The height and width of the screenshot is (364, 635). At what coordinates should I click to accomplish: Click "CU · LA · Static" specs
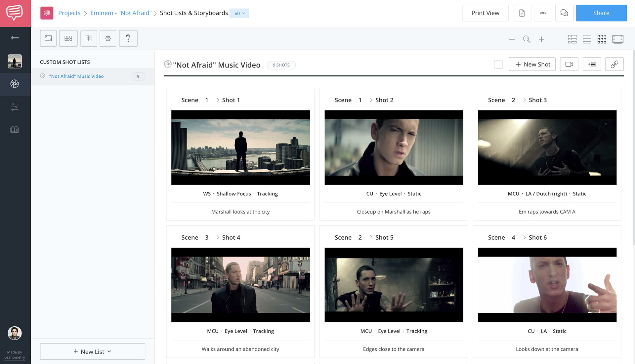click(547, 331)
